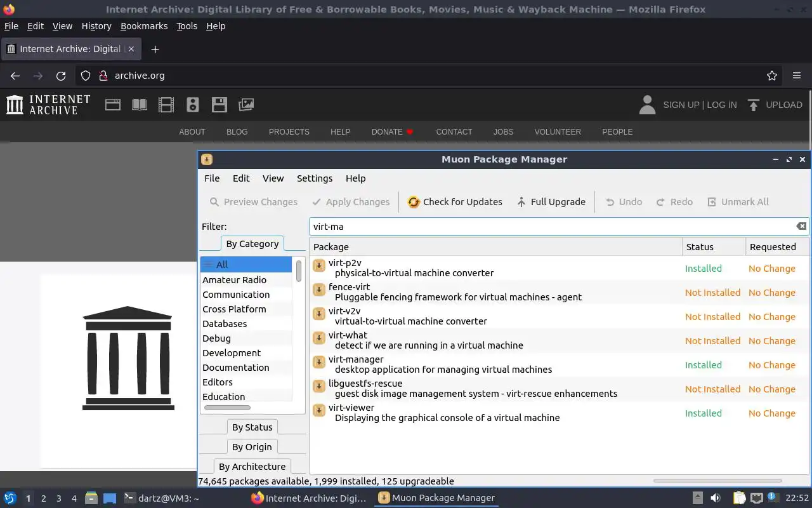Open Internet Archive audio speaker icon
The image size is (812, 508).
(x=193, y=105)
